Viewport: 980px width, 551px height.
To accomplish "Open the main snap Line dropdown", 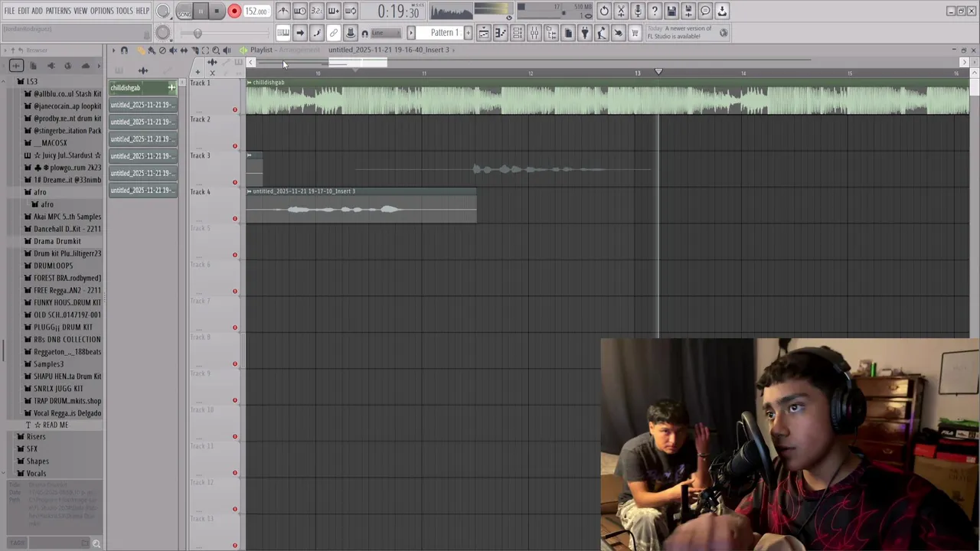I will [x=386, y=33].
